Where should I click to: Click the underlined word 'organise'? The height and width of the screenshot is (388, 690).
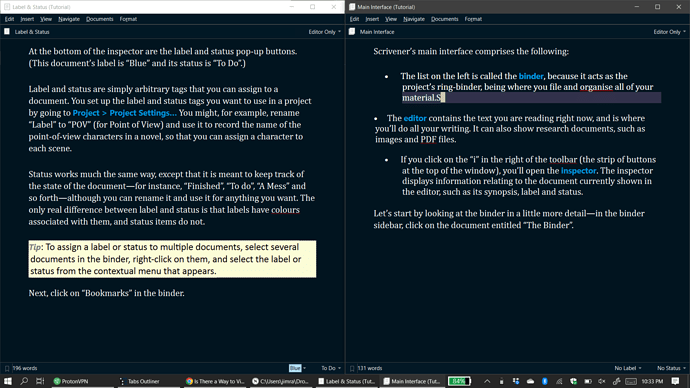coord(596,87)
